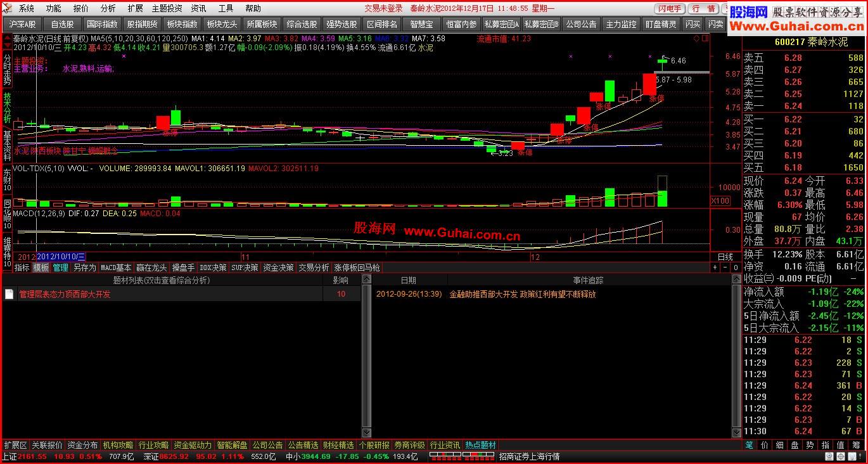Open the 主题投资 menu

(x=167, y=8)
